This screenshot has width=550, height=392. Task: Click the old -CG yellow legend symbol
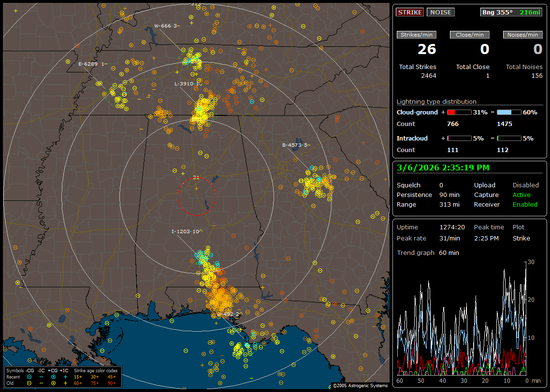[x=29, y=382]
